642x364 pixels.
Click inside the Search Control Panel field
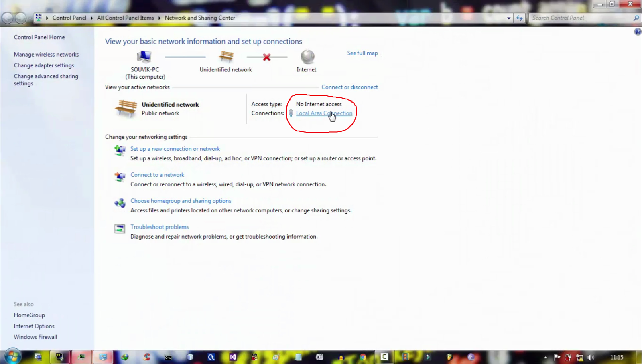tap(578, 18)
